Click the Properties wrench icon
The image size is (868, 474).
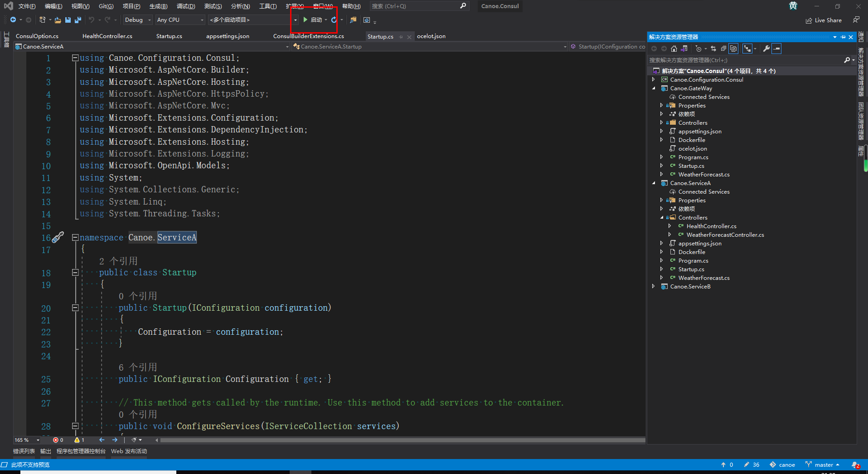[x=766, y=49]
